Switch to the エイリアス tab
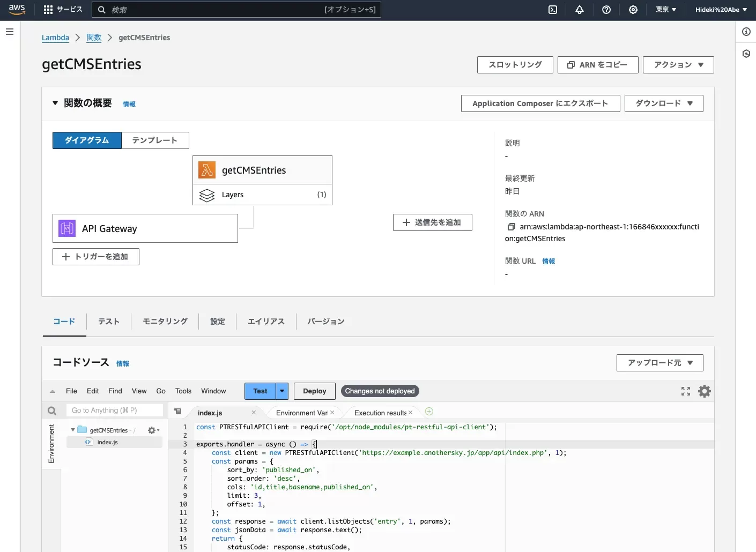Viewport: 756px width, 552px height. tap(266, 322)
